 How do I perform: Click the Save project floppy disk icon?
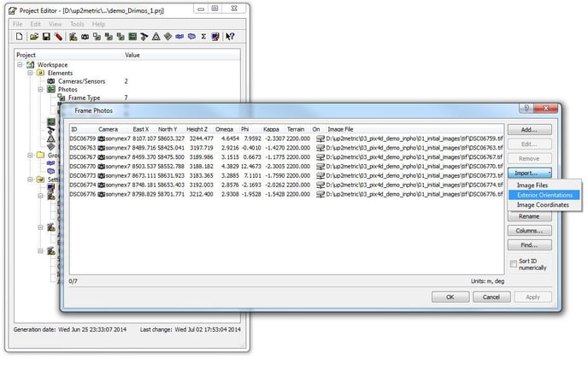[46, 38]
